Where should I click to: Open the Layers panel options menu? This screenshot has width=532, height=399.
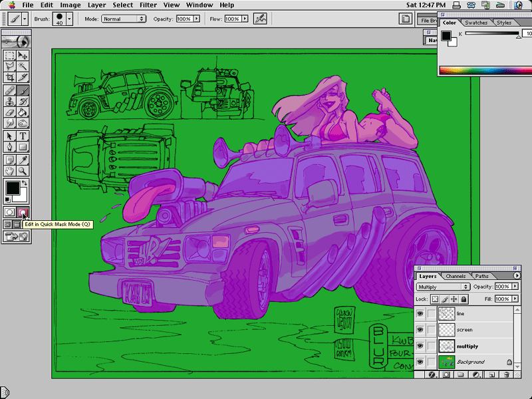point(517,275)
